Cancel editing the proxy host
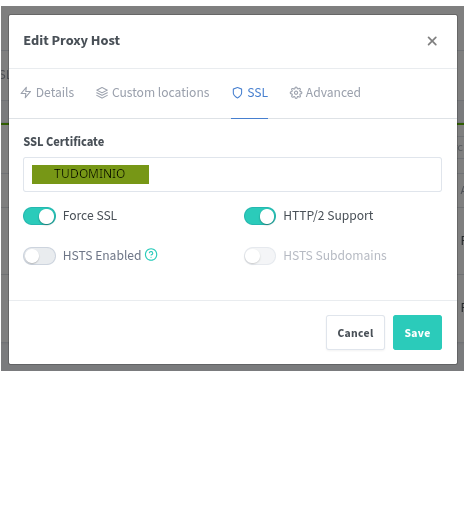The image size is (470, 515). click(355, 332)
